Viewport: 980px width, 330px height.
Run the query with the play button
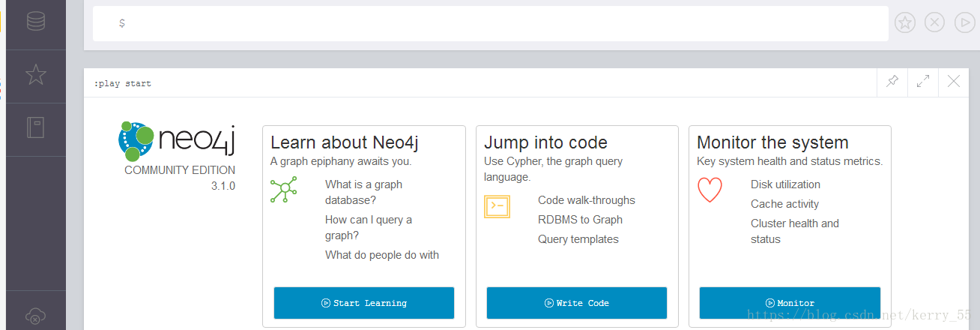(964, 22)
